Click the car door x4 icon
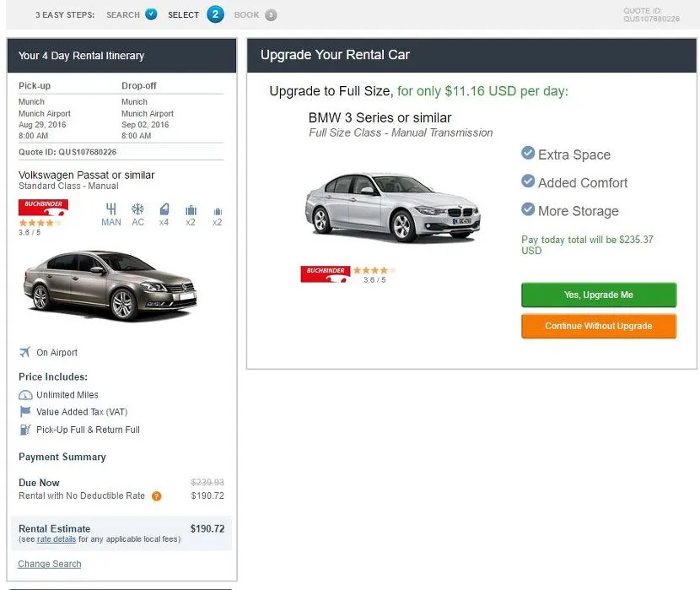700x590 pixels. pos(164,209)
